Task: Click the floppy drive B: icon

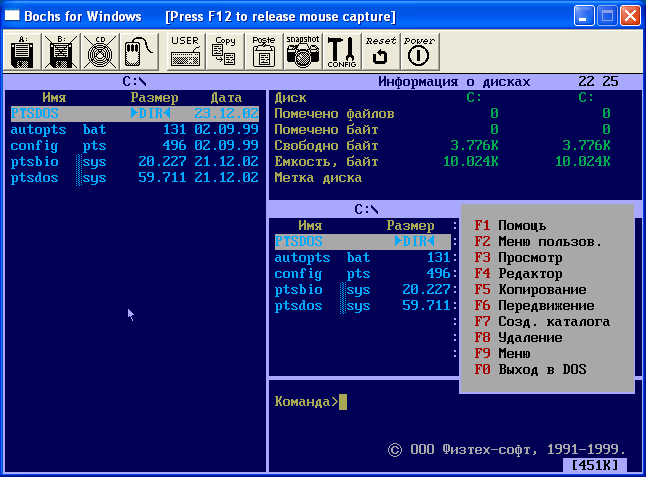Action: (61, 52)
